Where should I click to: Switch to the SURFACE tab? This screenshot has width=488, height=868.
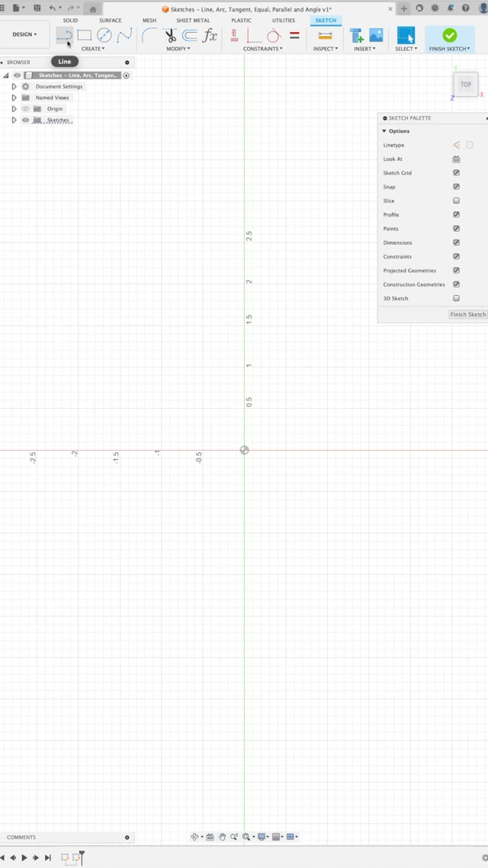[x=110, y=21]
